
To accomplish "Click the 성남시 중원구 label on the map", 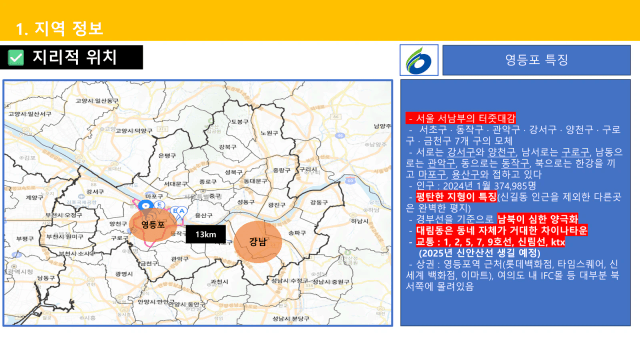I will (331, 282).
